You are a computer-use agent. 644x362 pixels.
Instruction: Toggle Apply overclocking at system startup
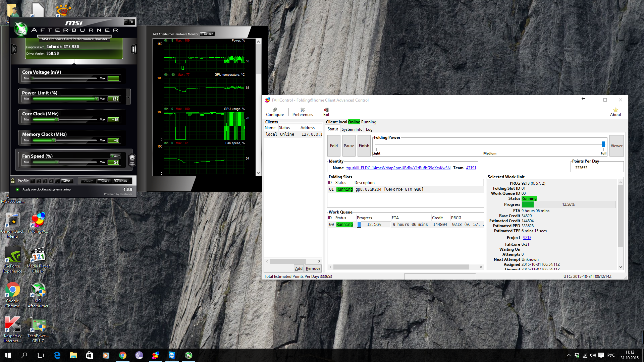coord(17,189)
